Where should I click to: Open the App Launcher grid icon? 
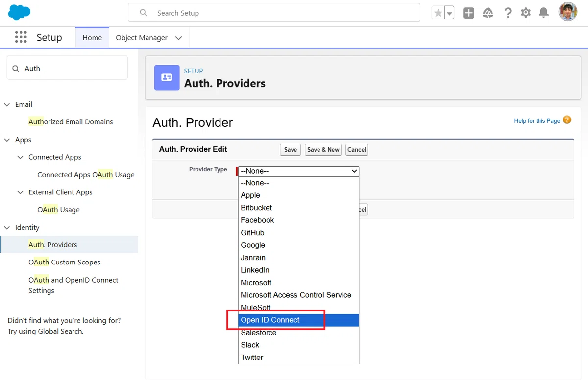pyautogui.click(x=21, y=37)
